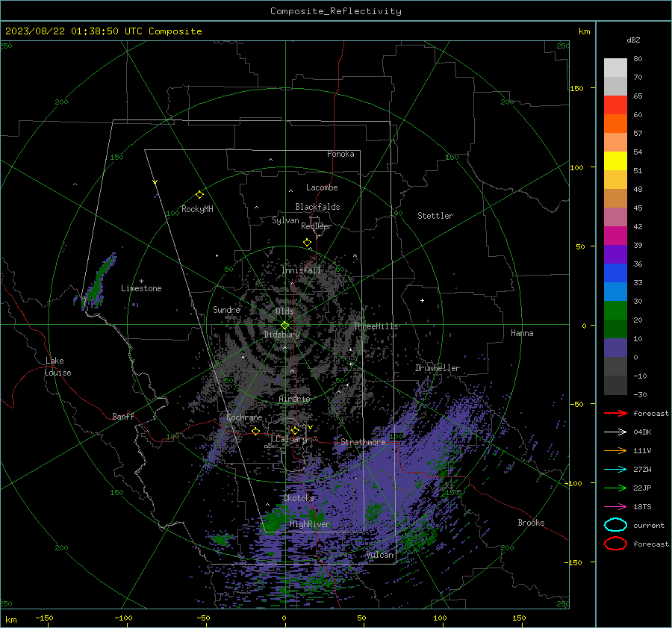The height and width of the screenshot is (628, 672).
Task: Click the Airdrie city label
Action: click(294, 399)
